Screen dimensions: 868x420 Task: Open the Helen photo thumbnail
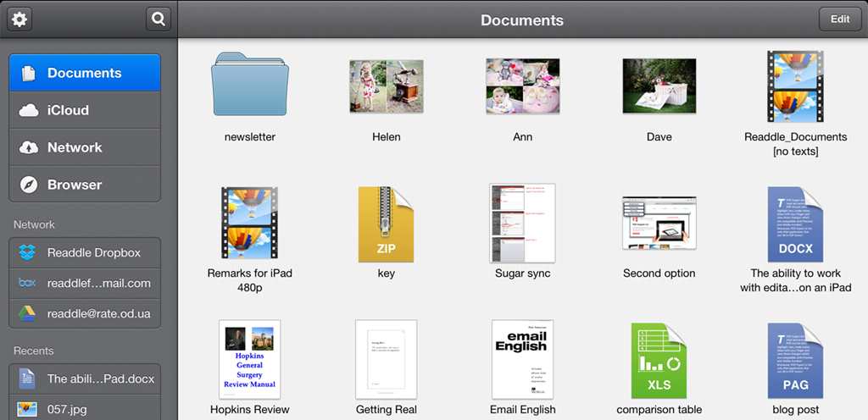pyautogui.click(x=387, y=86)
